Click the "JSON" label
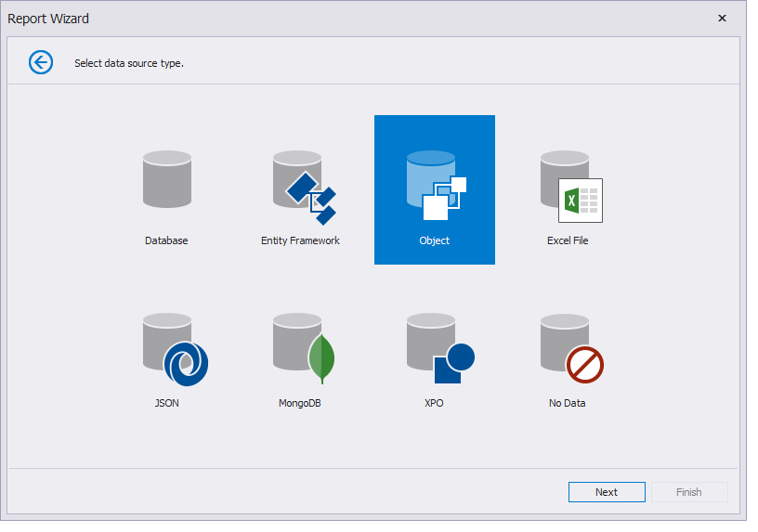This screenshot has height=532, width=758. (167, 403)
